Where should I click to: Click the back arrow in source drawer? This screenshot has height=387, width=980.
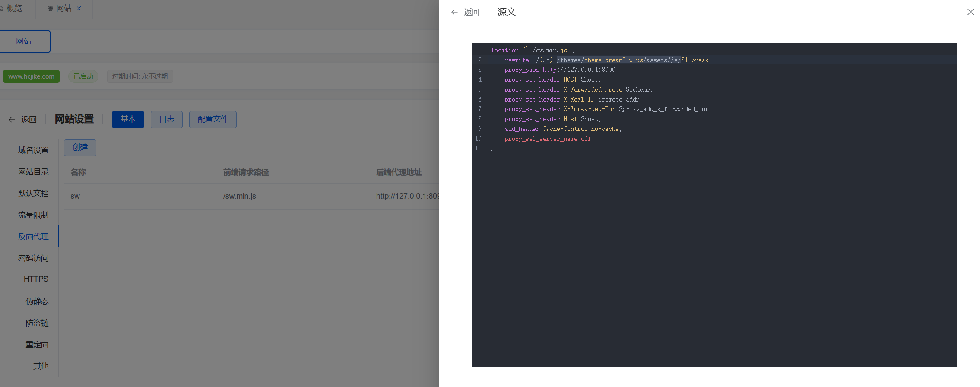click(x=454, y=12)
